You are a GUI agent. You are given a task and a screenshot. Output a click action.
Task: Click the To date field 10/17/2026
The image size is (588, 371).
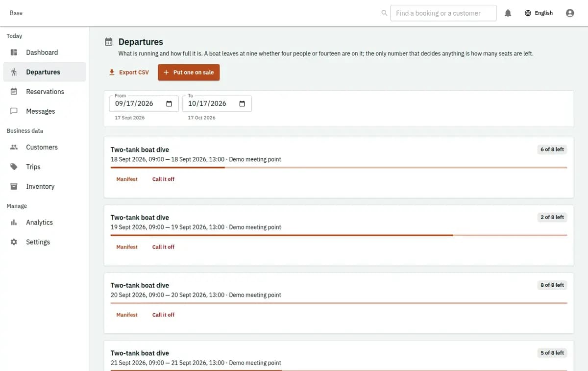point(217,104)
